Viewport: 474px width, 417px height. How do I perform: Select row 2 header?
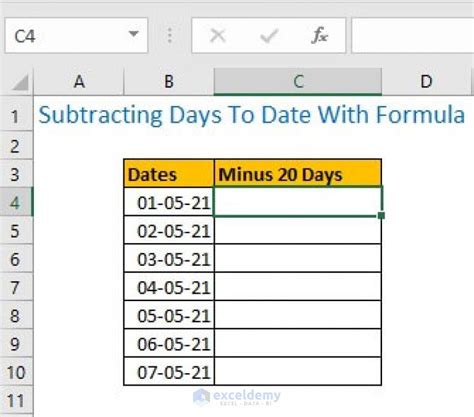pyautogui.click(x=16, y=146)
